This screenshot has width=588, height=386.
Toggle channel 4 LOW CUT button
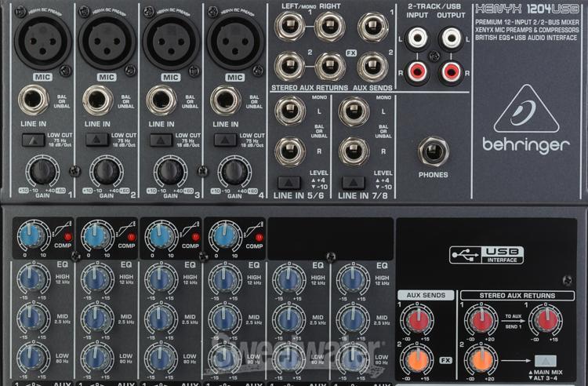coord(225,140)
